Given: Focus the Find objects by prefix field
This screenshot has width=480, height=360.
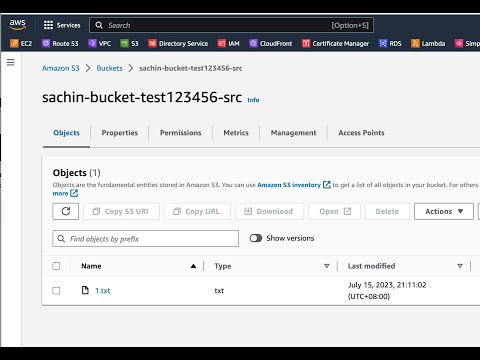Looking at the screenshot, I should coord(146,239).
